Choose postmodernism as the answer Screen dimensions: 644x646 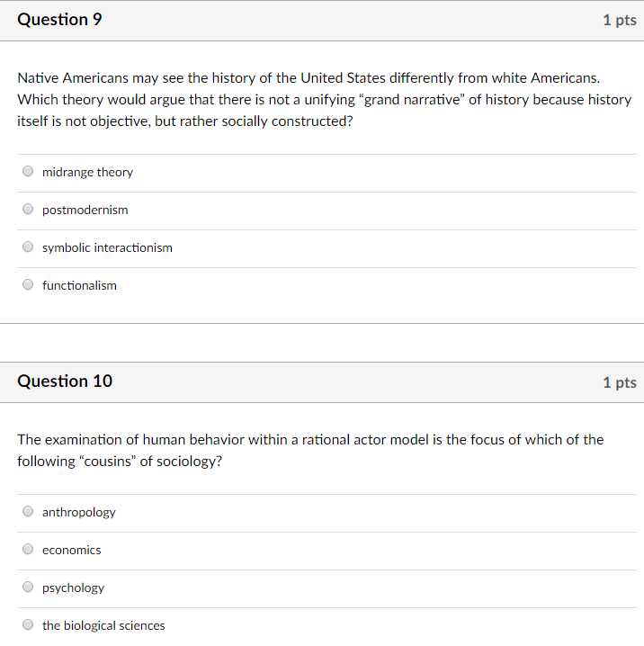(28, 209)
